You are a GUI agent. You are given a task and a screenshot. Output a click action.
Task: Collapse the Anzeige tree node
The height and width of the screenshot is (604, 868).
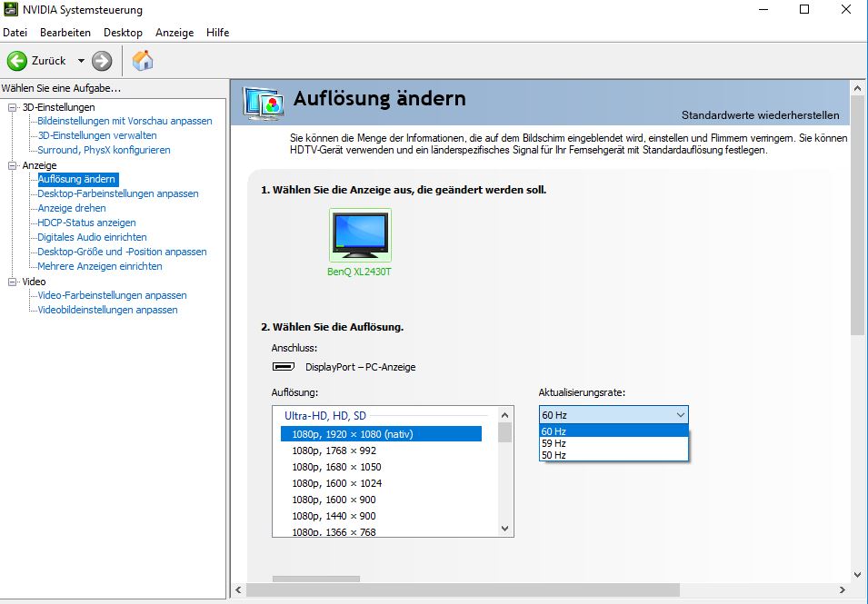(13, 165)
